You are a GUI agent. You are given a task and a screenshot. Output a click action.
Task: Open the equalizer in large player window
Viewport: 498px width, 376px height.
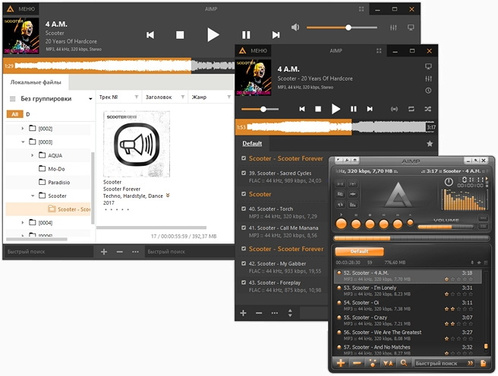[393, 28]
